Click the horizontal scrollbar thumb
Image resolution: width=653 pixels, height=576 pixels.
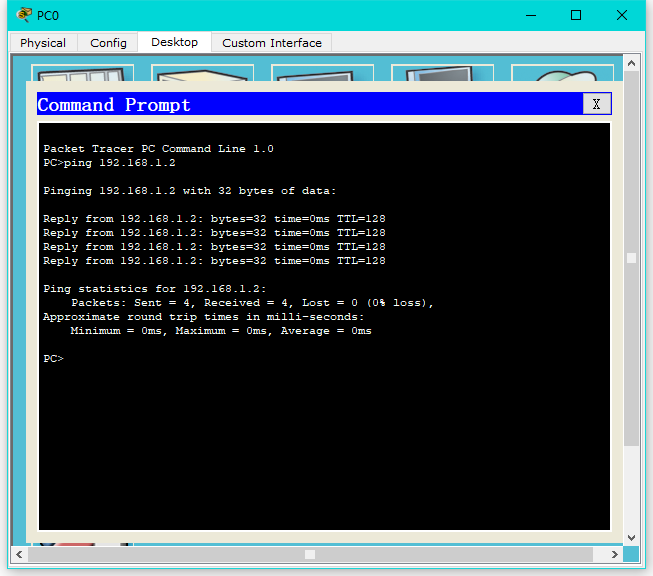(310, 554)
